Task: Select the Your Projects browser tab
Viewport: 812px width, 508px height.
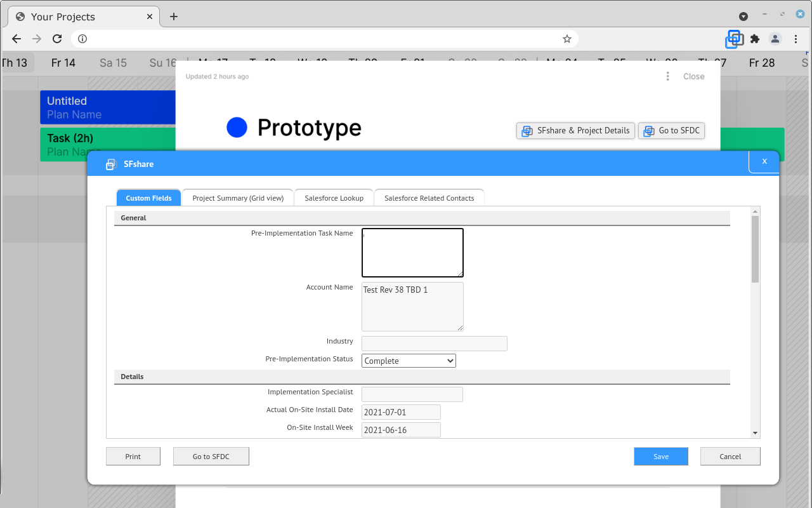Action: [x=82, y=17]
